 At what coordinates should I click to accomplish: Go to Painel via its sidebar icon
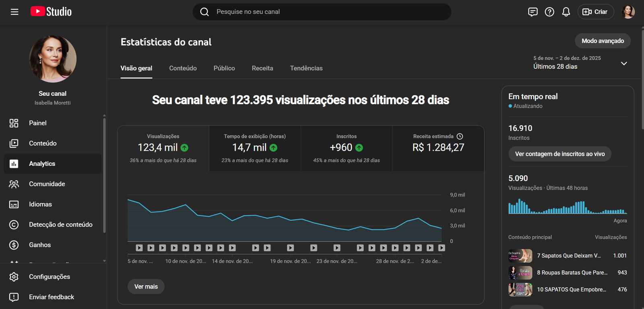[14, 123]
